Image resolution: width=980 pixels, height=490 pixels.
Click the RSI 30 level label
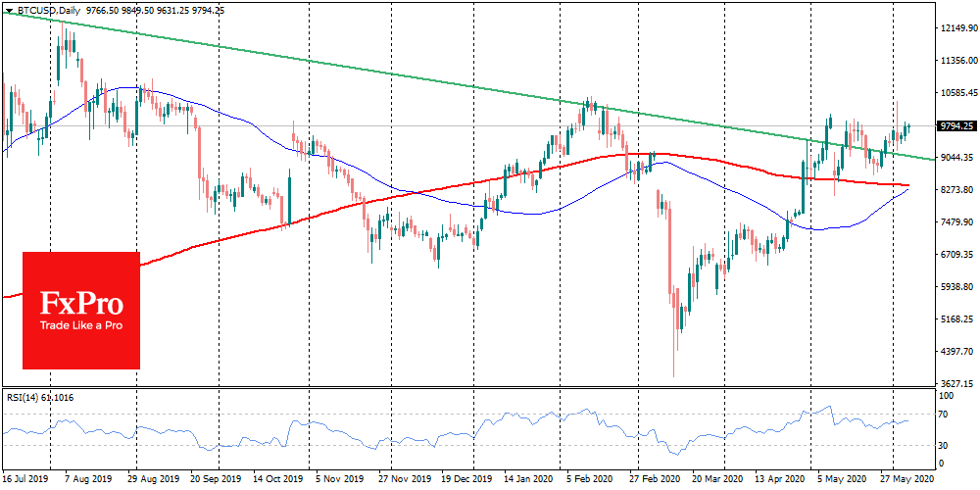(x=945, y=444)
